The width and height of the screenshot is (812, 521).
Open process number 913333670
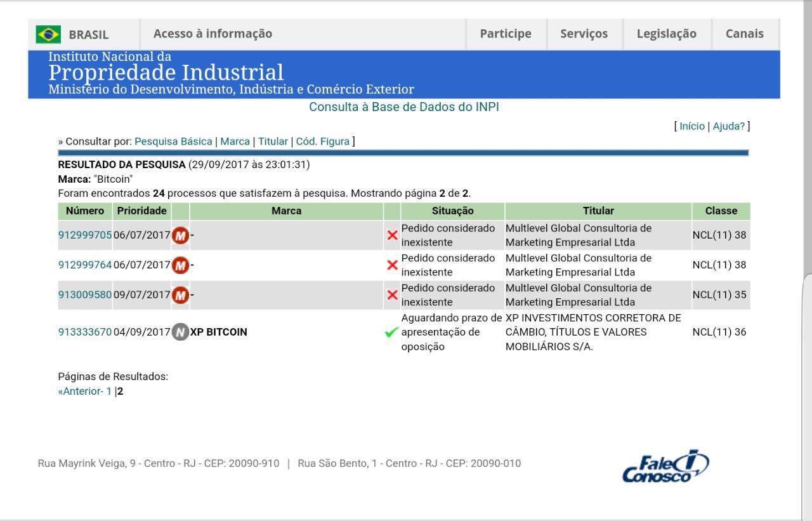pyautogui.click(x=85, y=332)
